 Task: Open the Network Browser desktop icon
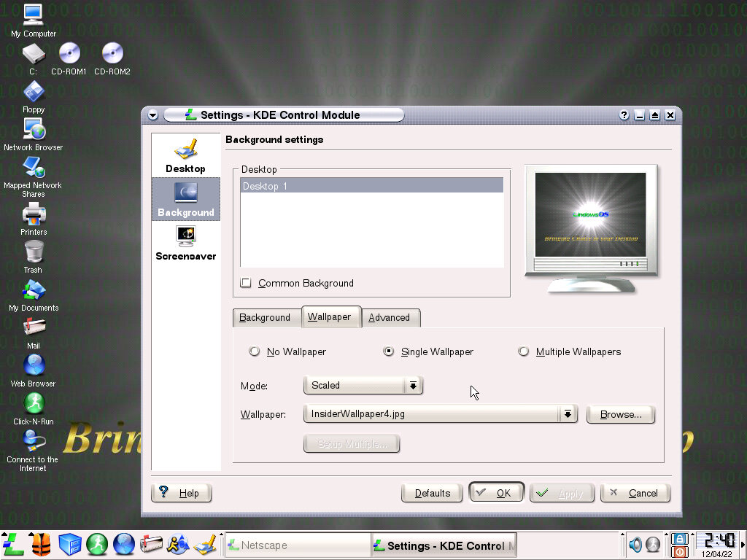[34, 131]
